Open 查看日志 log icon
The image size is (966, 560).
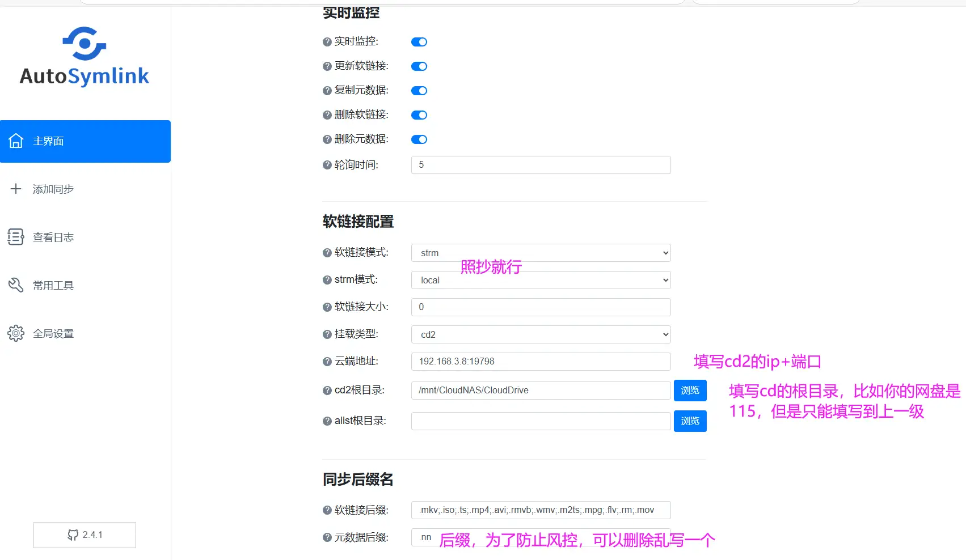[x=15, y=237]
